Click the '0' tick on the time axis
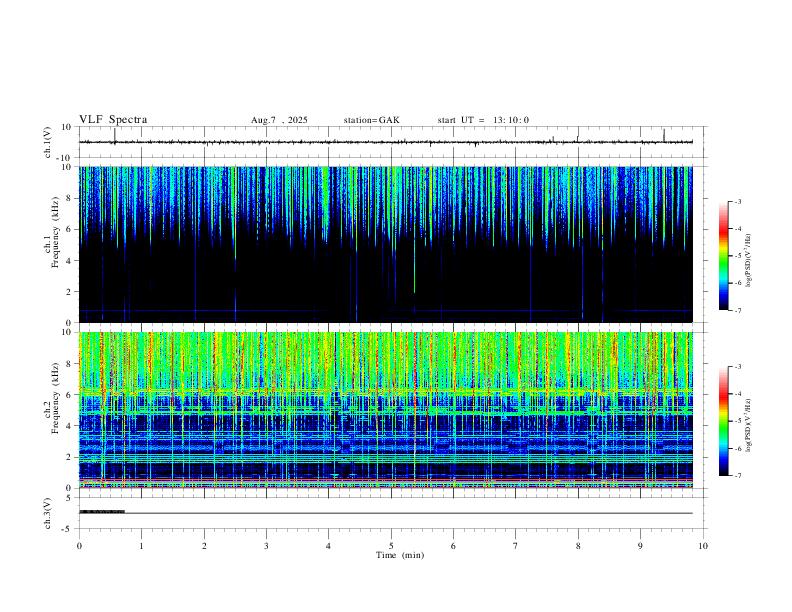This screenshot has width=792, height=612. [x=79, y=546]
